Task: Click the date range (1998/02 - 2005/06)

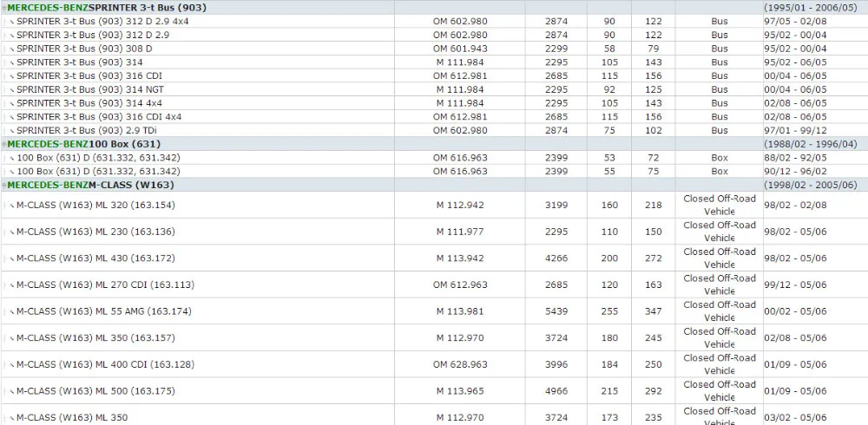Action: pyautogui.click(x=811, y=185)
